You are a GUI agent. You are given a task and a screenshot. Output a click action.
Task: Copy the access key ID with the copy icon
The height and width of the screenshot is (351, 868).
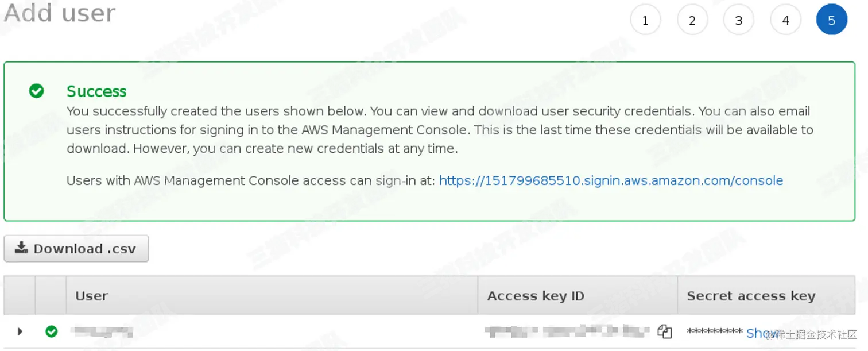[x=664, y=331]
